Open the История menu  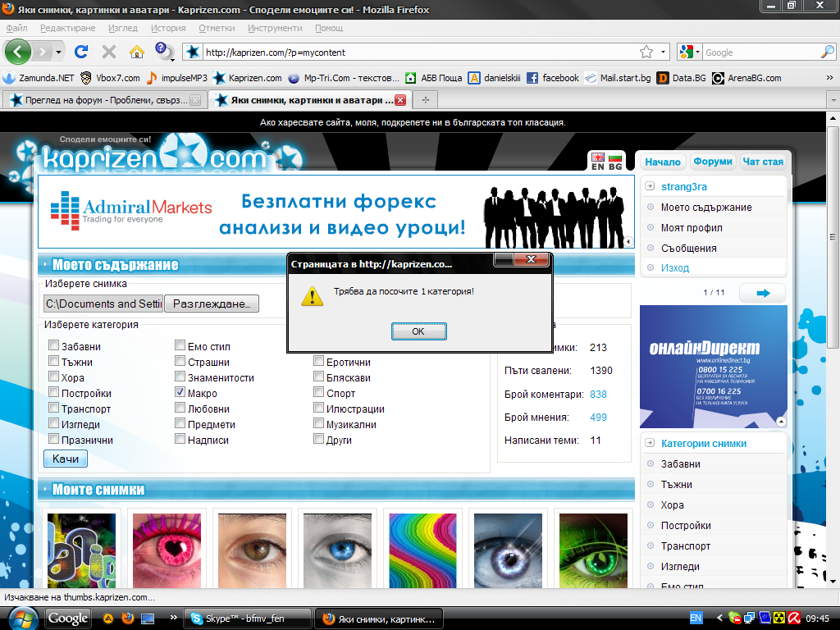point(168,28)
